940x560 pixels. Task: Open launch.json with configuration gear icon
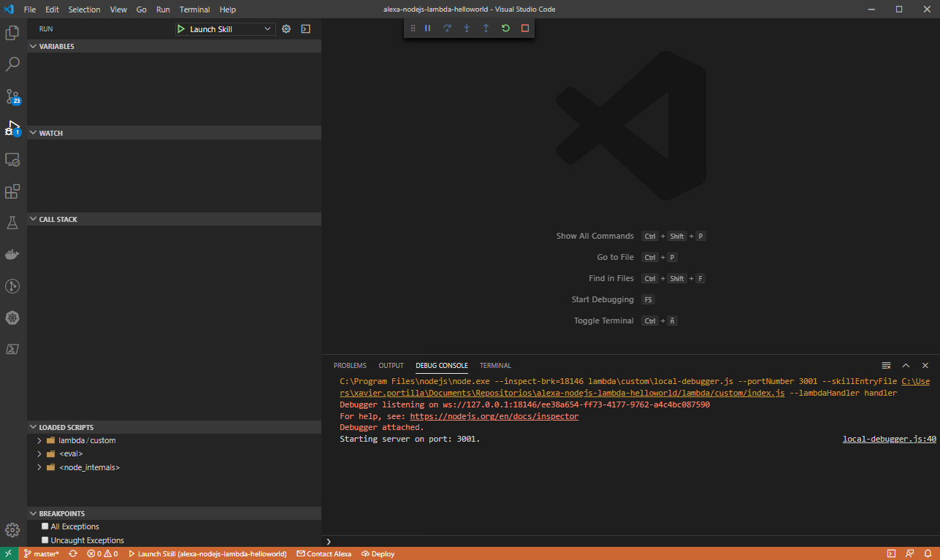pyautogui.click(x=286, y=29)
